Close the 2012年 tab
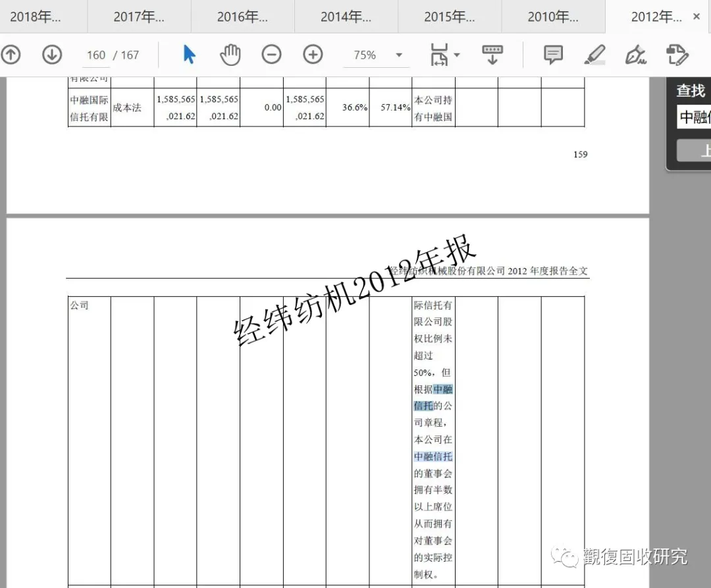 [x=697, y=16]
